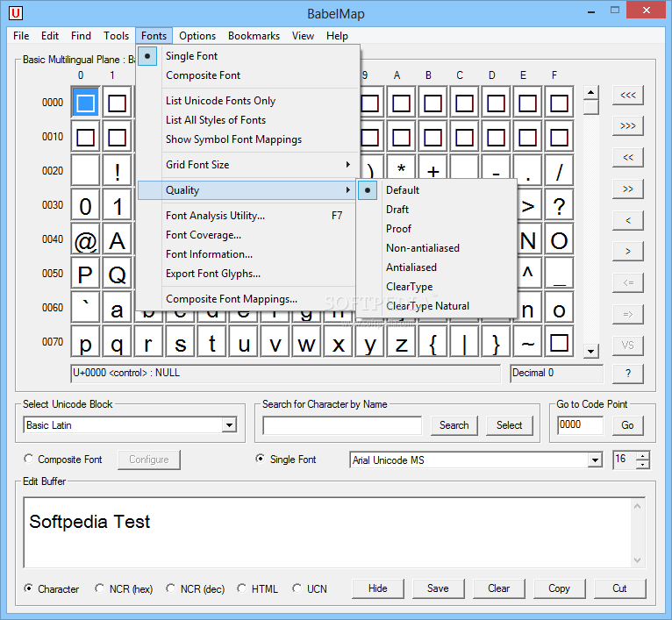Screen dimensions: 672x620
Task: Click the Hide button below edit buffer
Action: click(377, 588)
